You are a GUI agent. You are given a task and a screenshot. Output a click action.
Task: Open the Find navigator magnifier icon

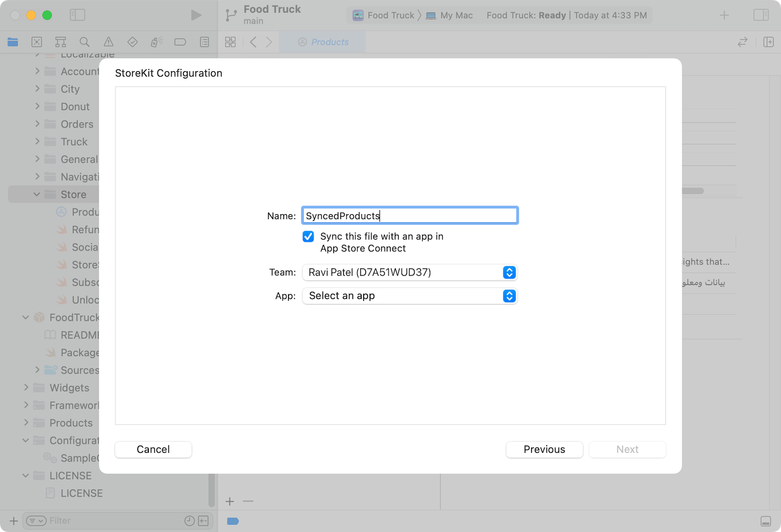tap(84, 42)
